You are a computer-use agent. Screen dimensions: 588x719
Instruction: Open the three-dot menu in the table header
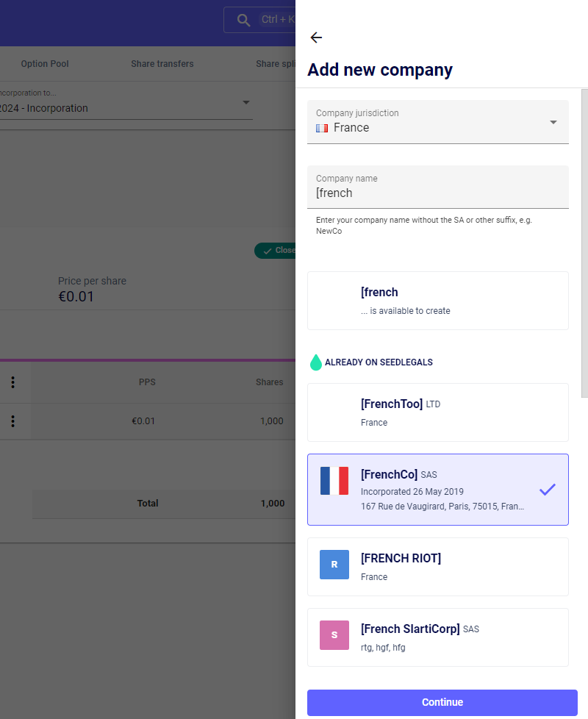pos(12,382)
